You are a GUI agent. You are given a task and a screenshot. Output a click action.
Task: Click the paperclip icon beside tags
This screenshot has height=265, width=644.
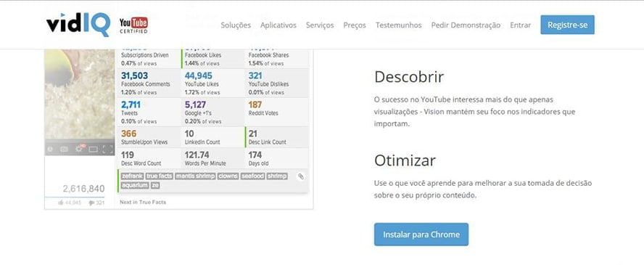coord(301,176)
